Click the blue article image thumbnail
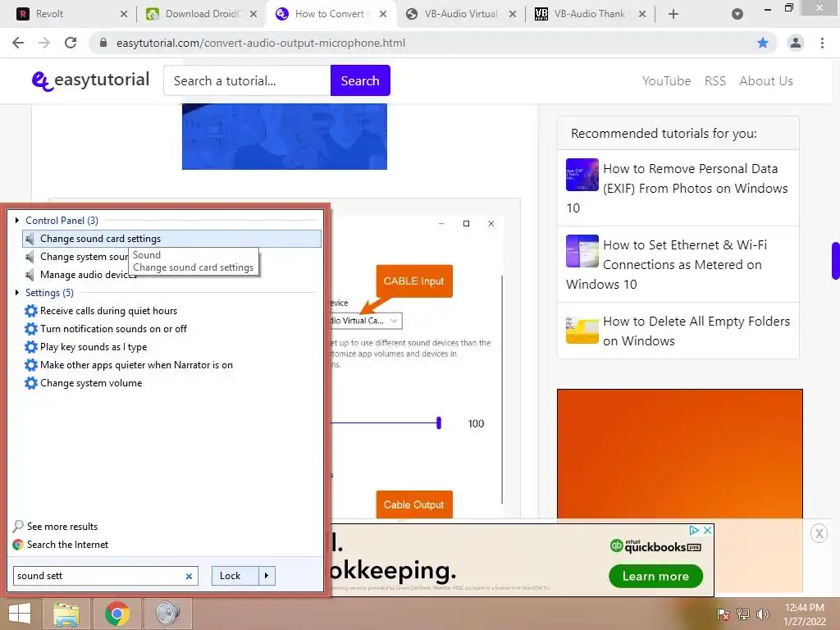Screen dimensions: 840x630 tap(285, 137)
